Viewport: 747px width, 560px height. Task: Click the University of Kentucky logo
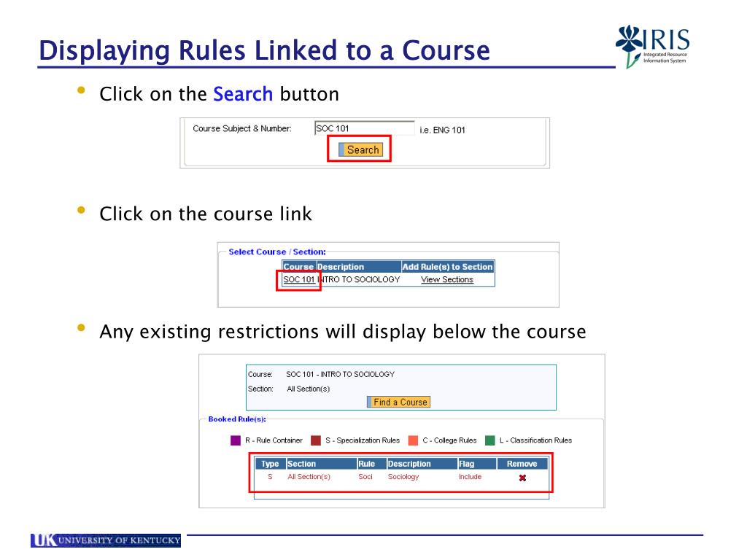(x=106, y=540)
